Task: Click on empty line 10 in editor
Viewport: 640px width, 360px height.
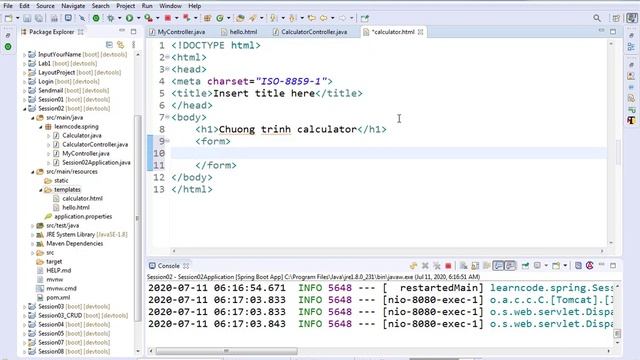Action: tap(389, 153)
